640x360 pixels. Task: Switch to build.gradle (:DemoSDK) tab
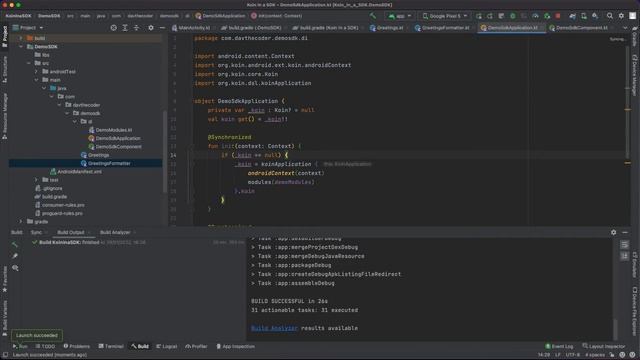[x=251, y=28]
